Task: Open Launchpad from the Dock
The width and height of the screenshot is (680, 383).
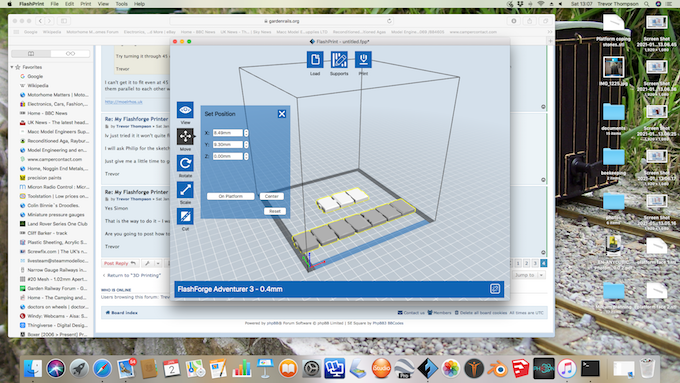Action: click(79, 369)
